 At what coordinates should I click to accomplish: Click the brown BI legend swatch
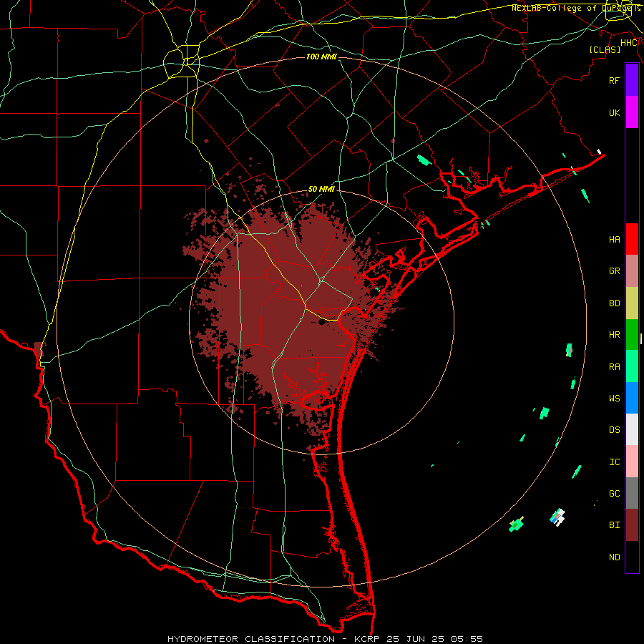(x=632, y=525)
